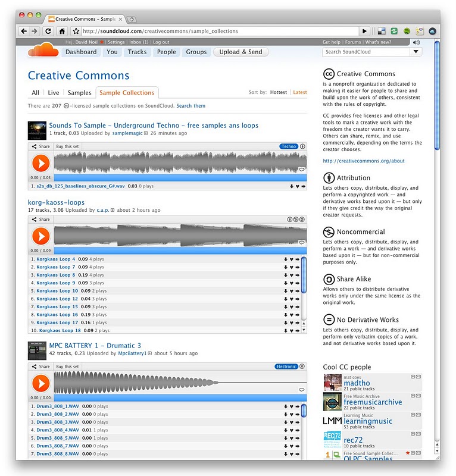Click the Upload & Send button
The image size is (456, 476).
point(241,52)
